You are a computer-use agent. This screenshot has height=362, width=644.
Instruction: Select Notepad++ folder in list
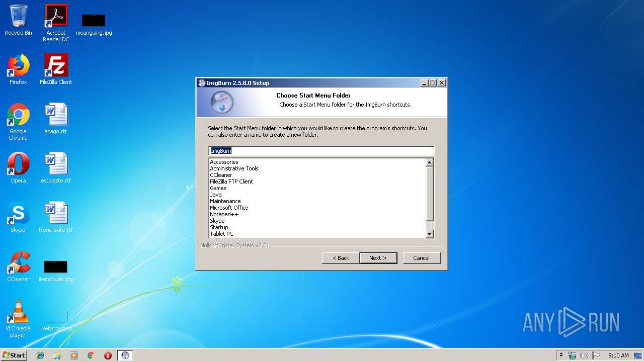(224, 214)
